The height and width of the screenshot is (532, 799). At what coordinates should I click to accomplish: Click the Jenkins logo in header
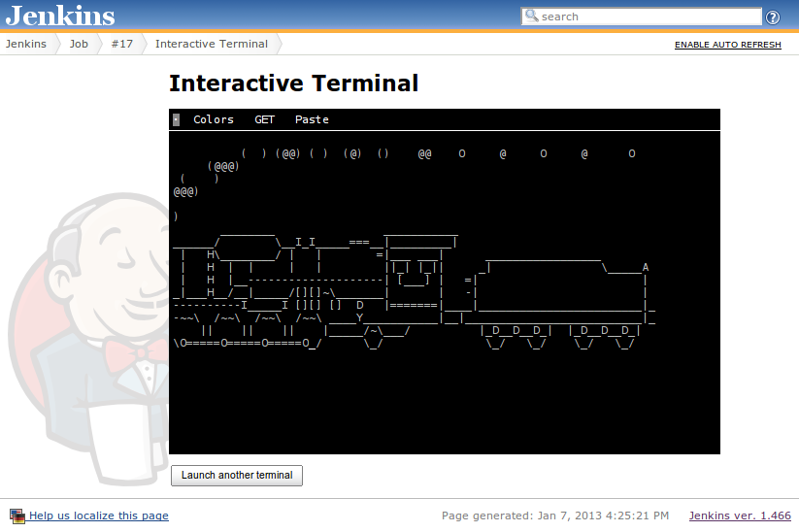click(x=60, y=16)
